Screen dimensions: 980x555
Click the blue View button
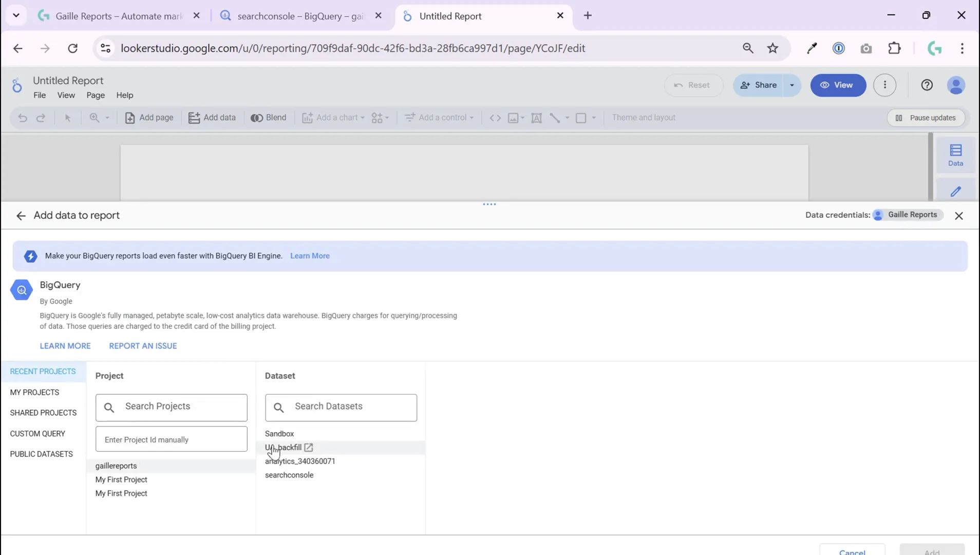(838, 85)
